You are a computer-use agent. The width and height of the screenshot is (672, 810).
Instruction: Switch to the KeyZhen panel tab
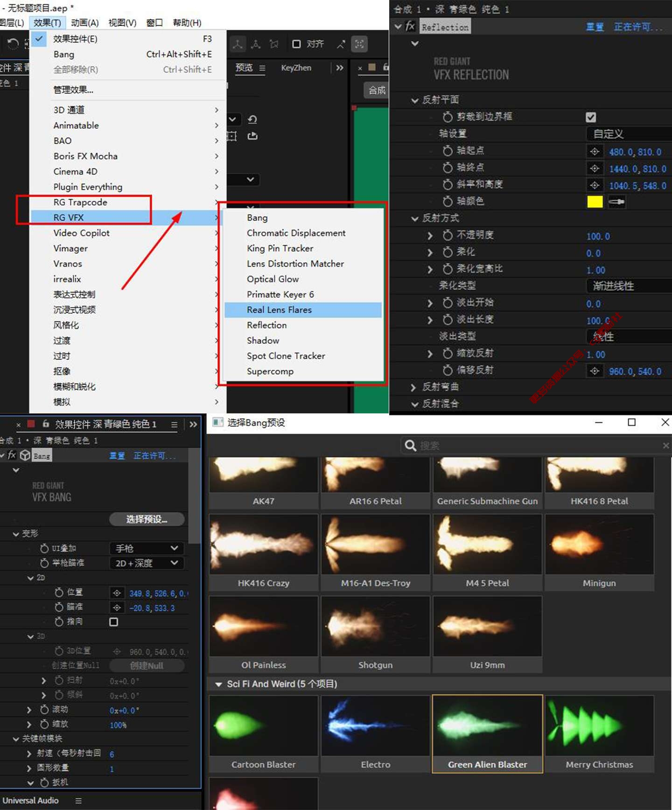pyautogui.click(x=296, y=68)
